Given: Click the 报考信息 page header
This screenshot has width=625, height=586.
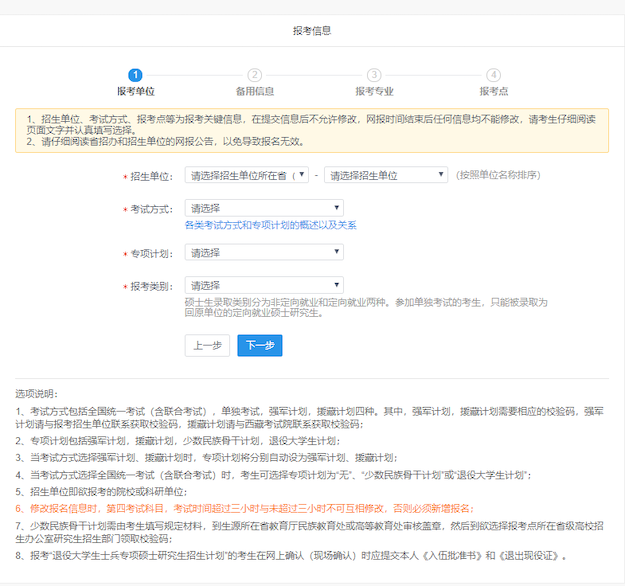Looking at the screenshot, I should 312,31.
